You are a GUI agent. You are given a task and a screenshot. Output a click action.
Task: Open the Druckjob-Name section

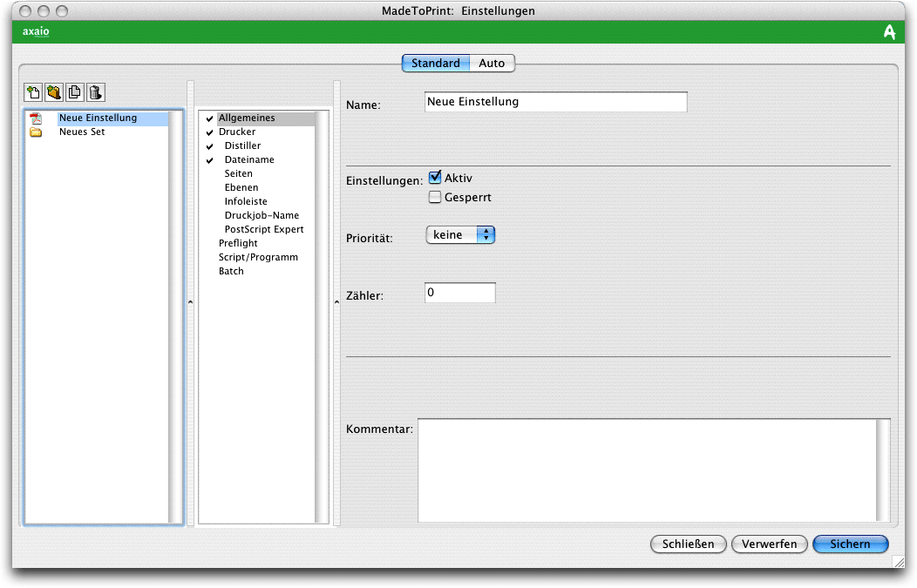262,216
